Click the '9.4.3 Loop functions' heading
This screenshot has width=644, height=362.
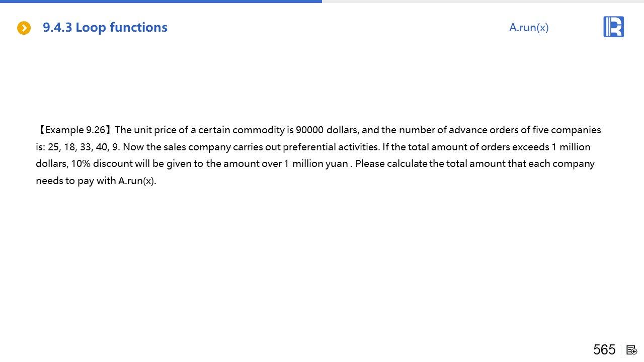pos(105,28)
